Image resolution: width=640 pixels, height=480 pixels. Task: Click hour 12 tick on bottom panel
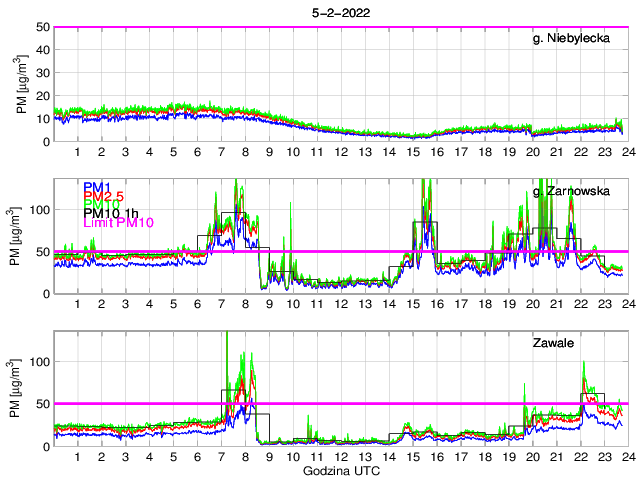point(340,456)
